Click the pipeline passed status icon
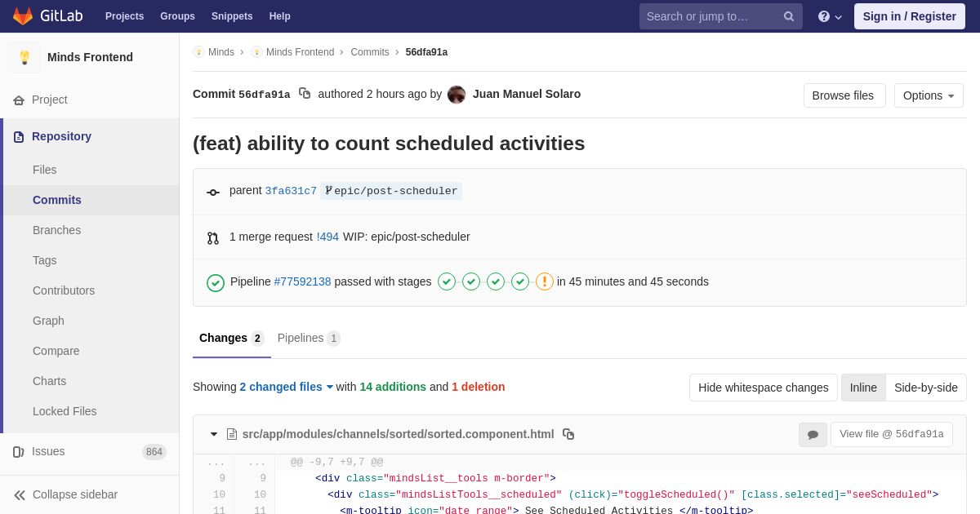 pyautogui.click(x=216, y=282)
